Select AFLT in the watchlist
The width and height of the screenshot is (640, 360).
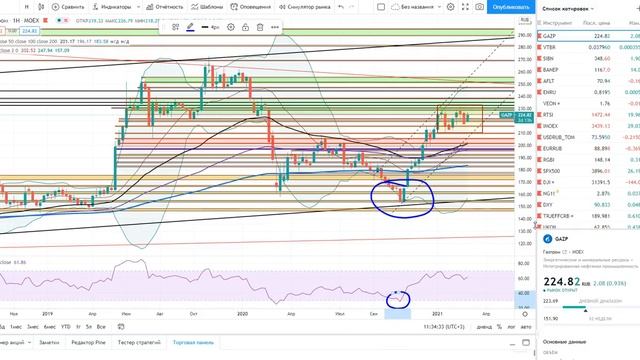pos(588,81)
